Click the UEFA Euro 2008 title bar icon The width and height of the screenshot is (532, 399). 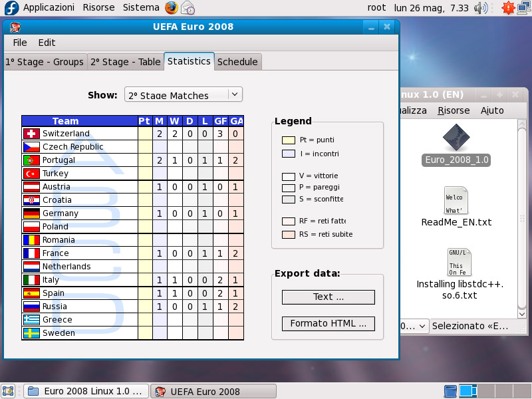click(x=15, y=27)
